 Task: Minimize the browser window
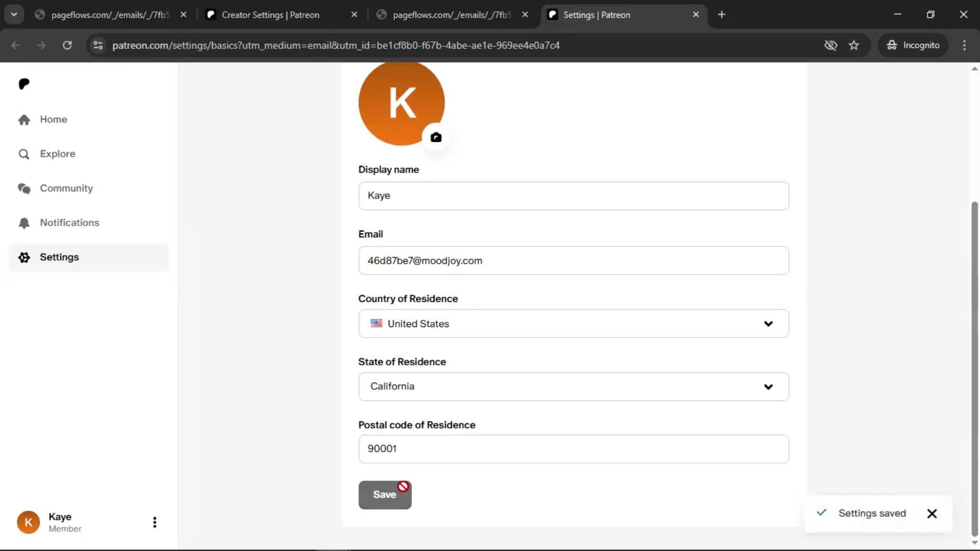click(898, 14)
